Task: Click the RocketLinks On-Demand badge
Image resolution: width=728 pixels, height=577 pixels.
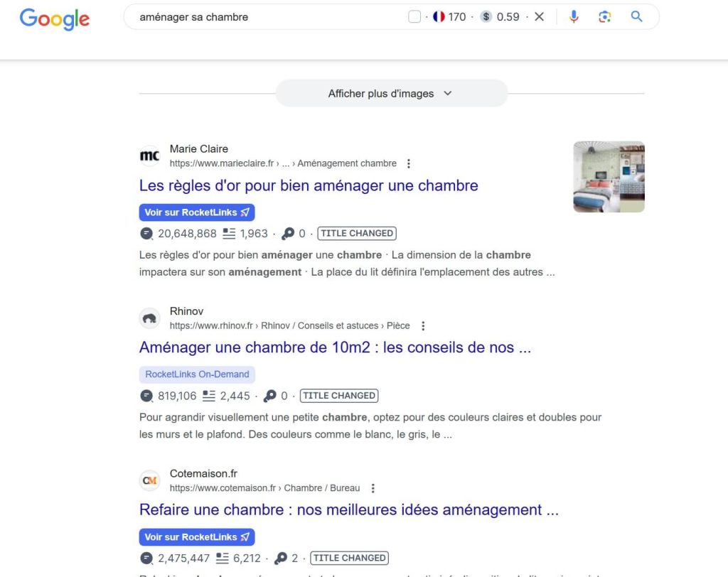Action: click(x=197, y=374)
